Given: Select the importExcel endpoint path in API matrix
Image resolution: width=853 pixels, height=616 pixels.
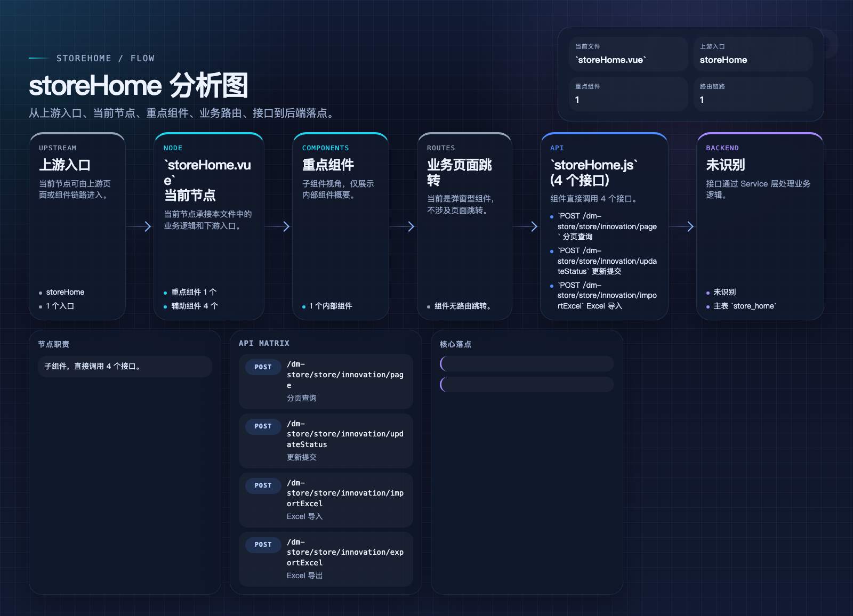Looking at the screenshot, I should click(x=345, y=493).
